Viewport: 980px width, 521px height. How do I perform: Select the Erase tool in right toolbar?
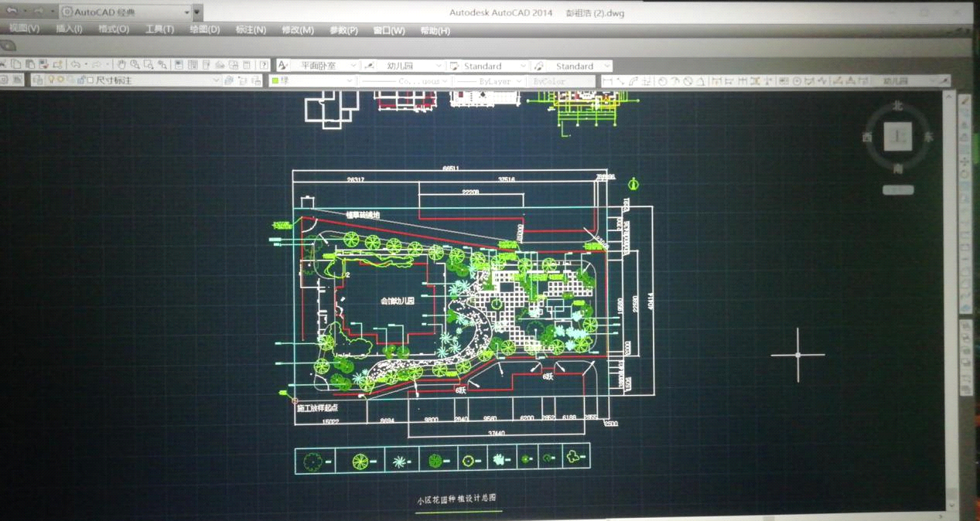coord(965,101)
